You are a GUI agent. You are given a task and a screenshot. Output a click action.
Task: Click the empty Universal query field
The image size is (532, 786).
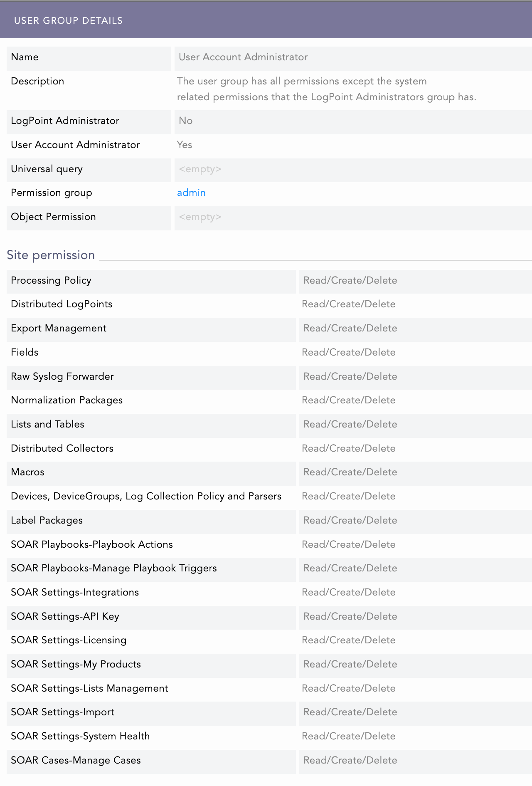click(200, 169)
